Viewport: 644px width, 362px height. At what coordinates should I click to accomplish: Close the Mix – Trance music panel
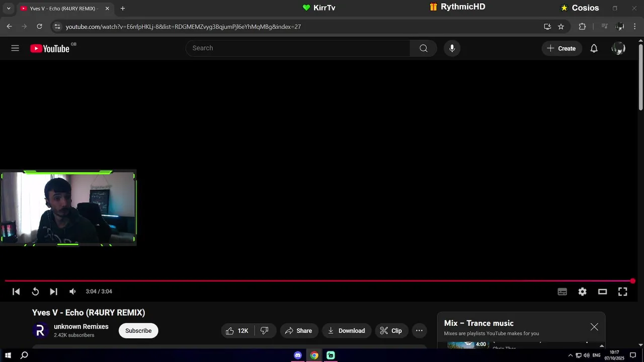(594, 327)
